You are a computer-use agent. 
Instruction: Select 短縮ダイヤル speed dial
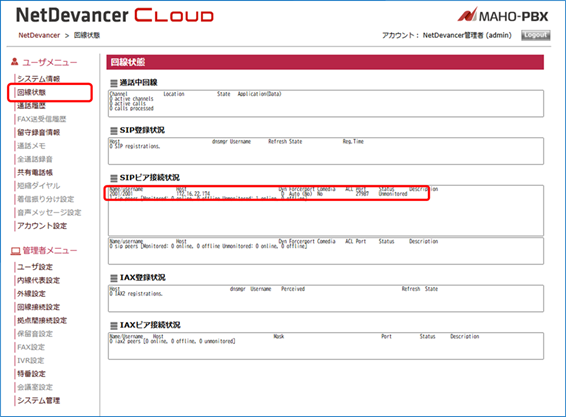[x=39, y=186]
